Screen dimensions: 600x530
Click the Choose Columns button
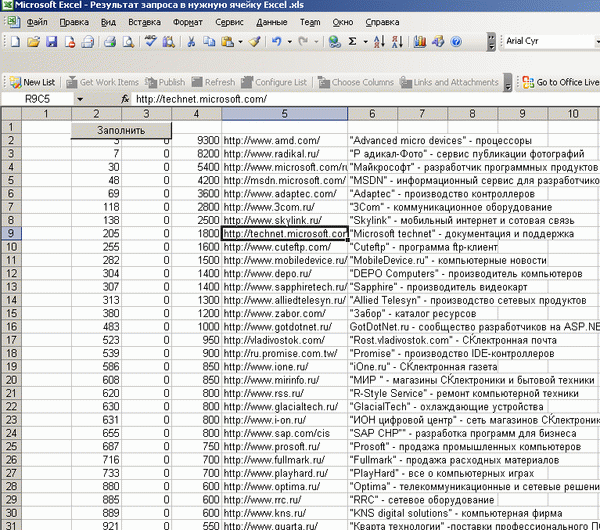pos(356,82)
